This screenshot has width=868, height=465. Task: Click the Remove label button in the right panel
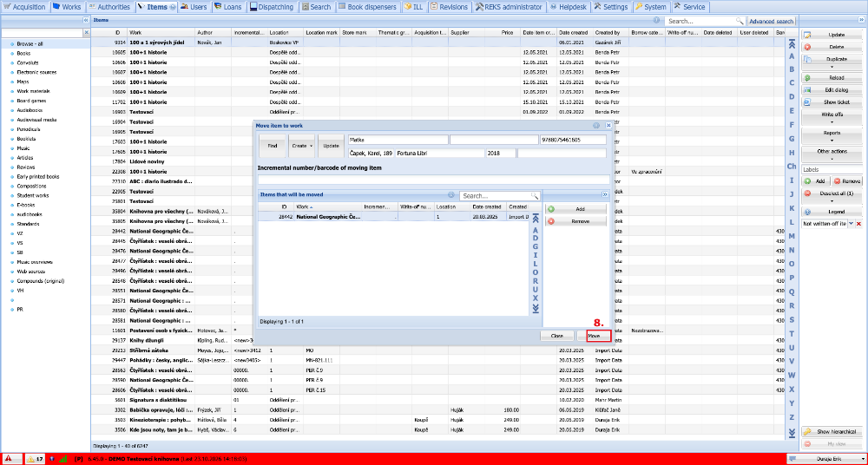tap(847, 181)
